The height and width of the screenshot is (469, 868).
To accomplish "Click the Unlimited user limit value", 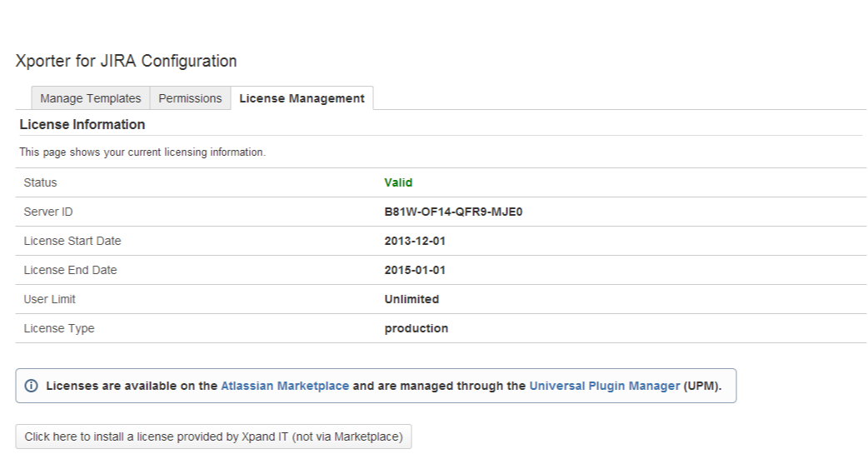I will click(412, 299).
